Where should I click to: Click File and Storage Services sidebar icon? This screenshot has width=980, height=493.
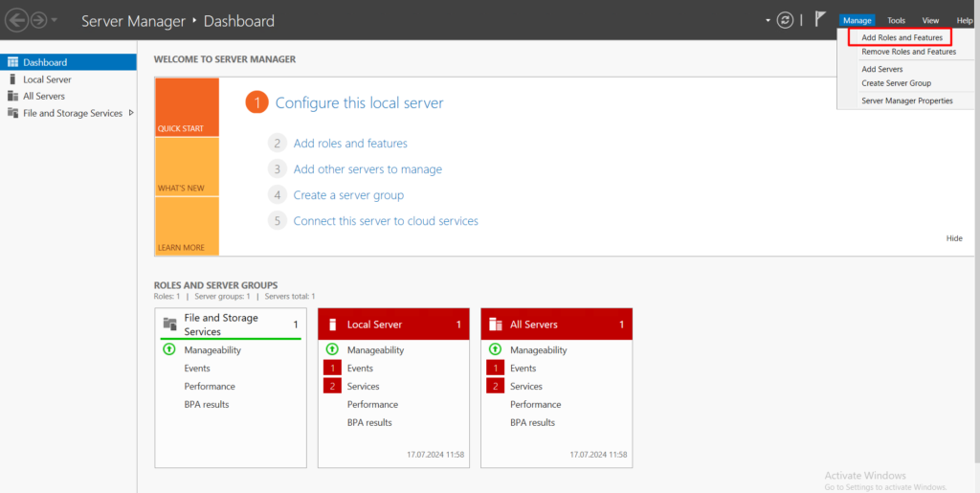[12, 113]
